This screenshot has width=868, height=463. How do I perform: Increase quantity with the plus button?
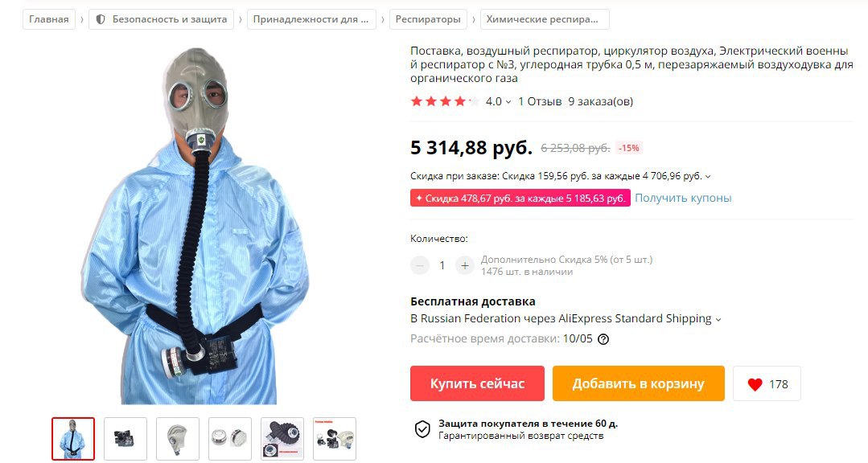(x=465, y=266)
